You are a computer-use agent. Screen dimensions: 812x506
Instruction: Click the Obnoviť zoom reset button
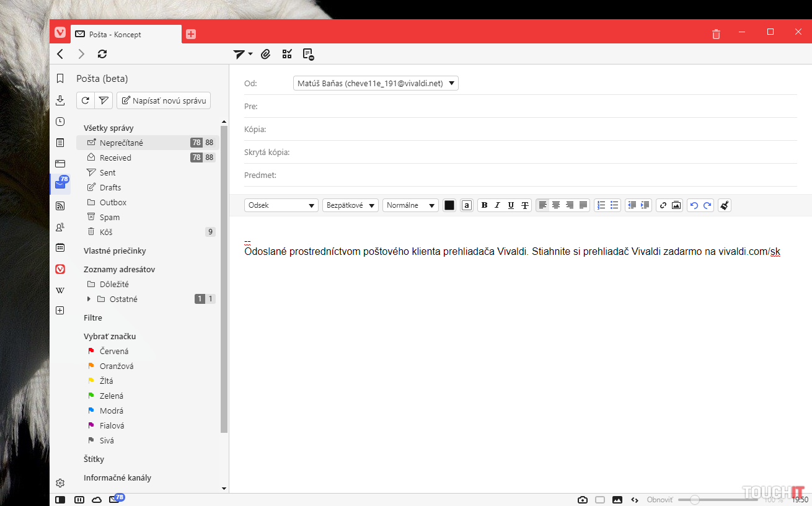[660, 500]
